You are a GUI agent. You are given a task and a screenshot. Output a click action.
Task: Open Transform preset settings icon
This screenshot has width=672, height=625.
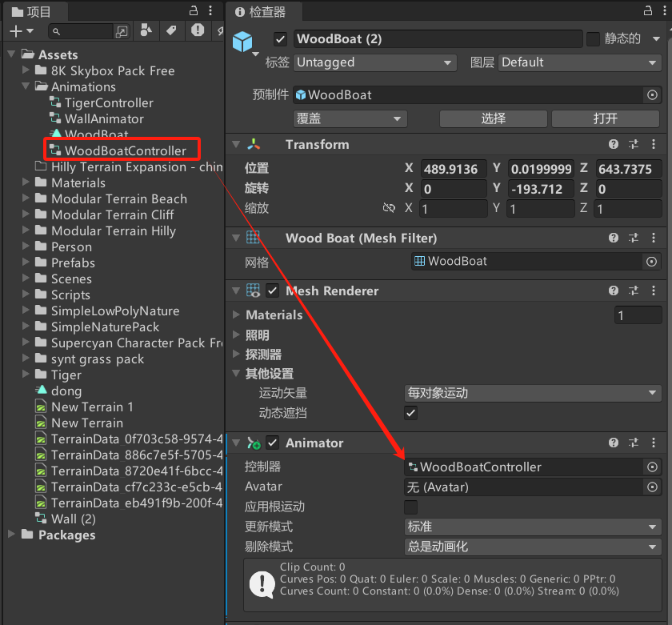coord(634,144)
